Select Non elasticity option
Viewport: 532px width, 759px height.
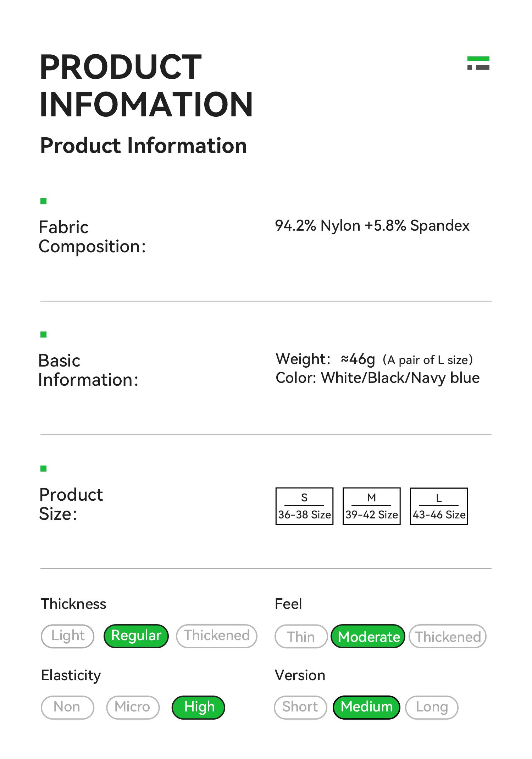pyautogui.click(x=67, y=707)
